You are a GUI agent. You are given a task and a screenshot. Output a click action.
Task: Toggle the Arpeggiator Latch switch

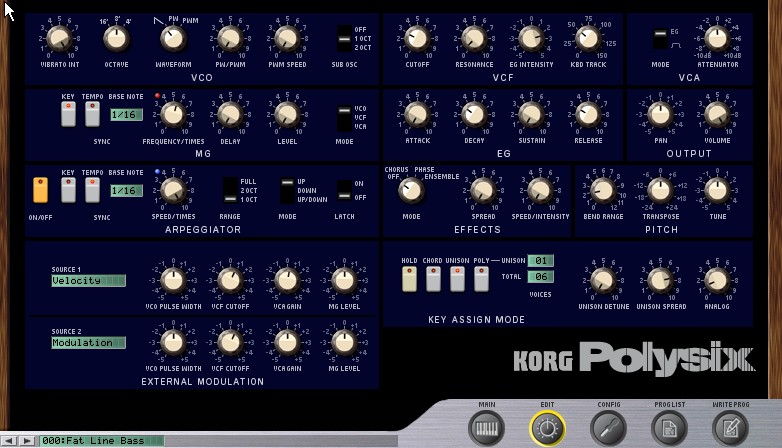pyautogui.click(x=344, y=191)
